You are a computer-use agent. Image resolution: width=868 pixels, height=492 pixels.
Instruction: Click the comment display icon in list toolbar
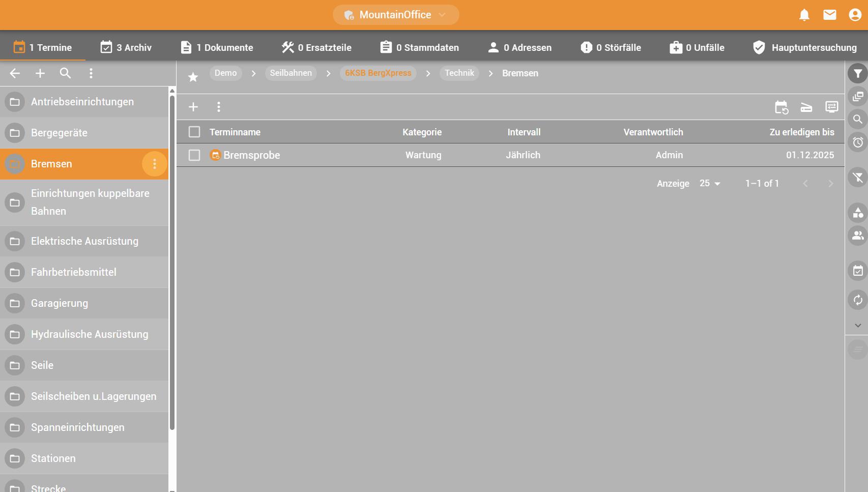click(832, 107)
